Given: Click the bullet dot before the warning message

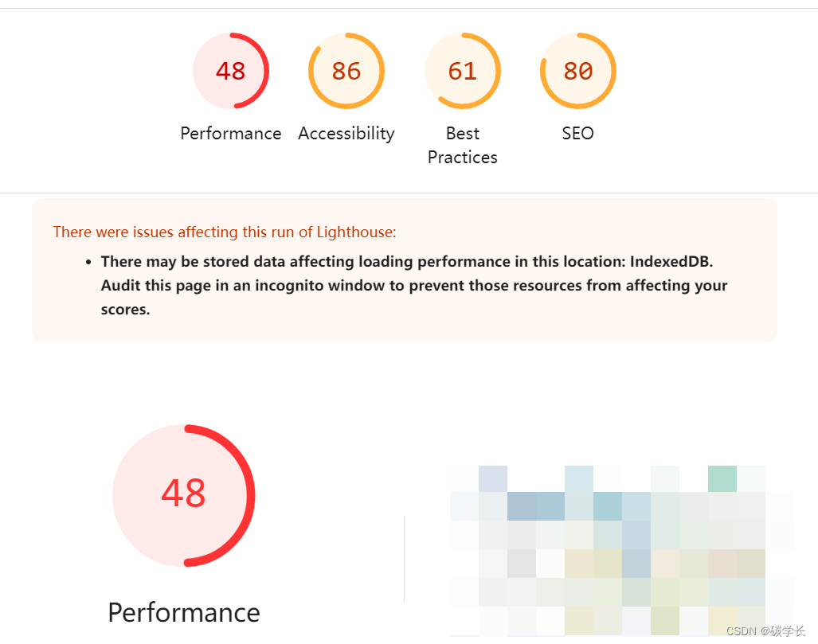Looking at the screenshot, I should point(88,262).
